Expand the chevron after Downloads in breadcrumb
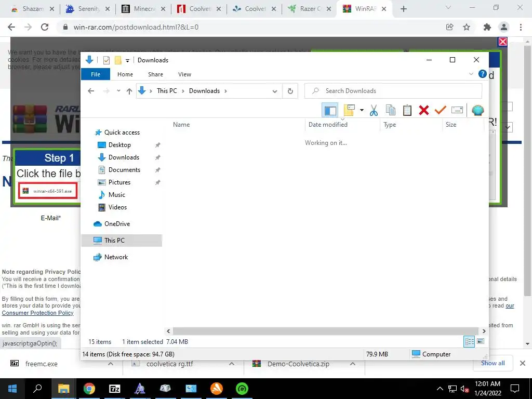Image resolution: width=532 pixels, height=399 pixels. click(x=225, y=91)
